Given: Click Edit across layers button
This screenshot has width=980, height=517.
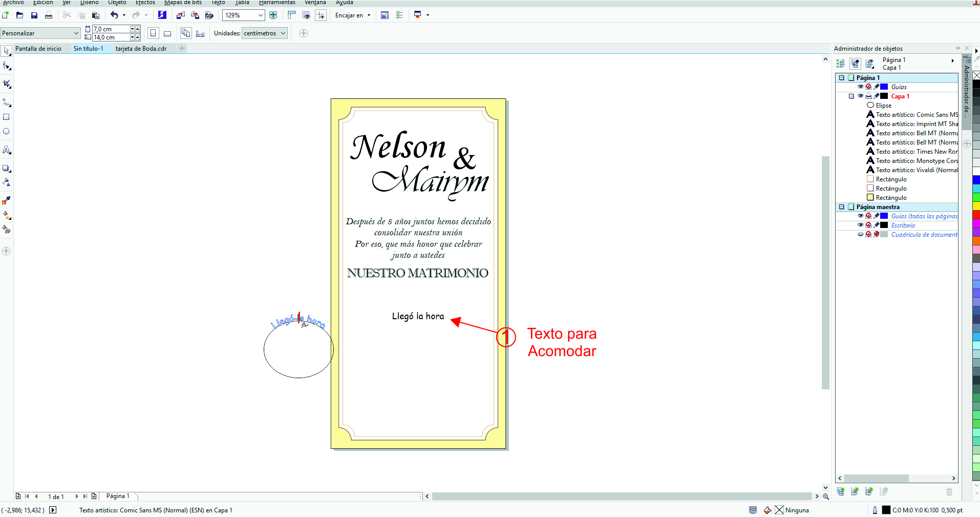Looking at the screenshot, I should tap(855, 64).
